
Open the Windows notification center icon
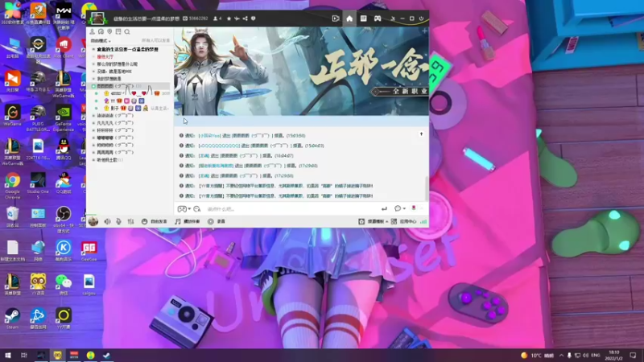tap(633, 355)
